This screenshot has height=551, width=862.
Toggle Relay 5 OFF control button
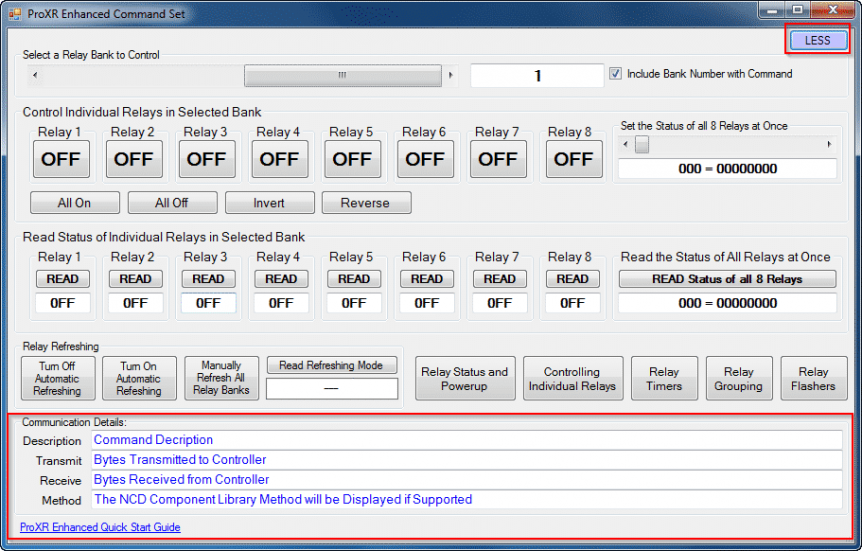point(352,159)
